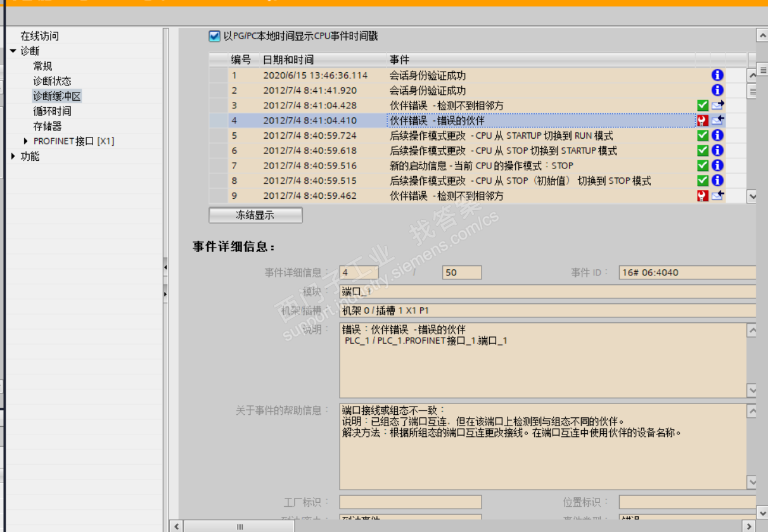Click the horizontal scrollbar left arrow
The width and height of the screenshot is (768, 532).
pyautogui.click(x=177, y=526)
